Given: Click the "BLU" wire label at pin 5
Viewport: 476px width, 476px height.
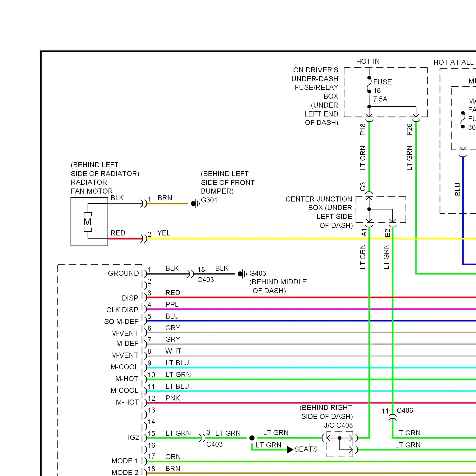Looking at the screenshot, I should 172,316.
